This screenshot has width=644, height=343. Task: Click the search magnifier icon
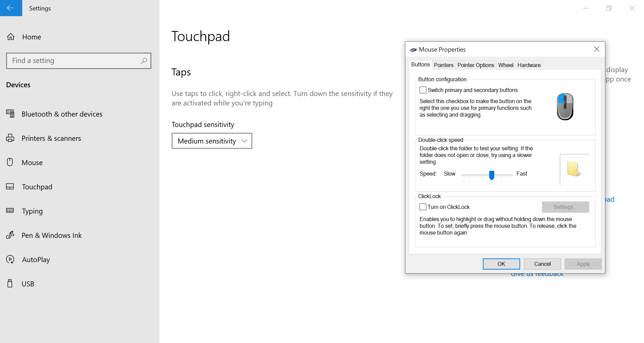coord(144,61)
